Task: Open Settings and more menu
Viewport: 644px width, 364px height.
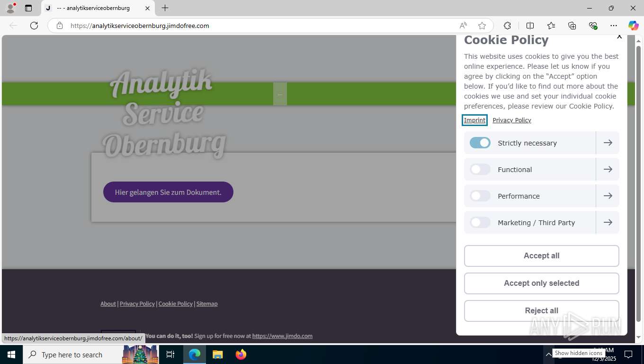Action: [614, 26]
